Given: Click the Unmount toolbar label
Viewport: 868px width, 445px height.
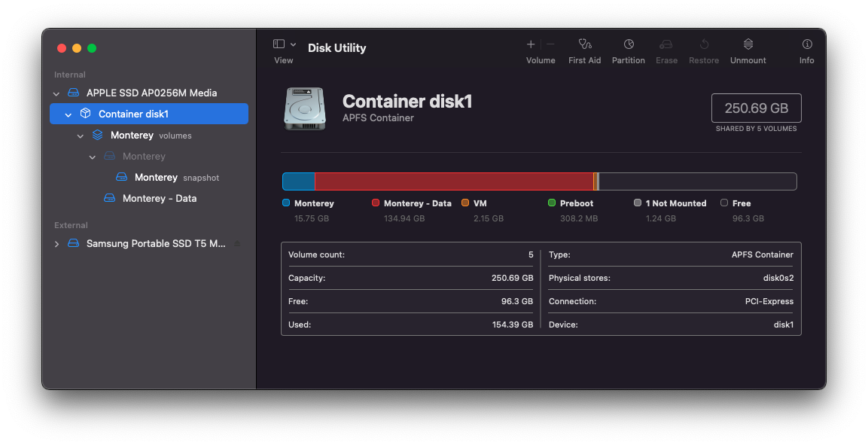Looking at the screenshot, I should pos(748,60).
